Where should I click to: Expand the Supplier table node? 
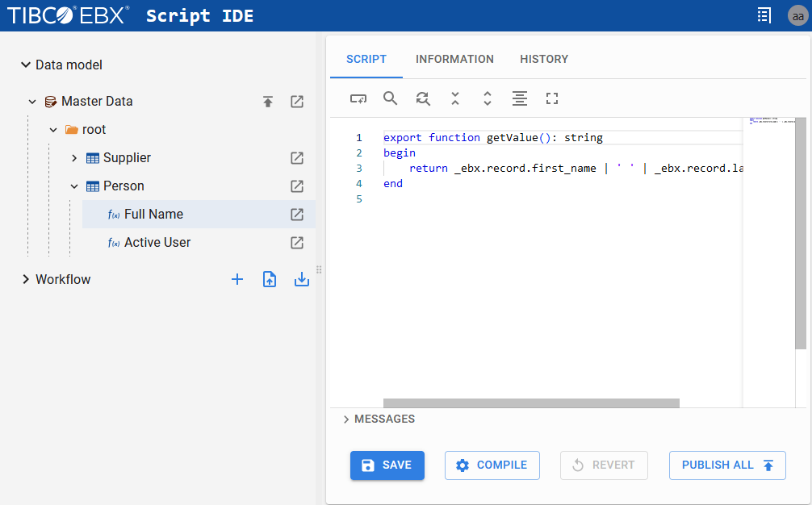coord(74,158)
